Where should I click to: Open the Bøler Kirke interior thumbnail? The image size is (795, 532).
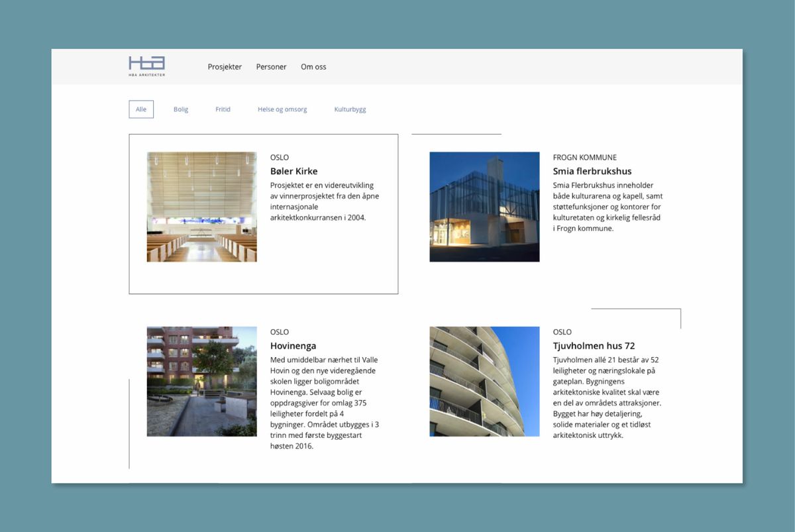201,207
